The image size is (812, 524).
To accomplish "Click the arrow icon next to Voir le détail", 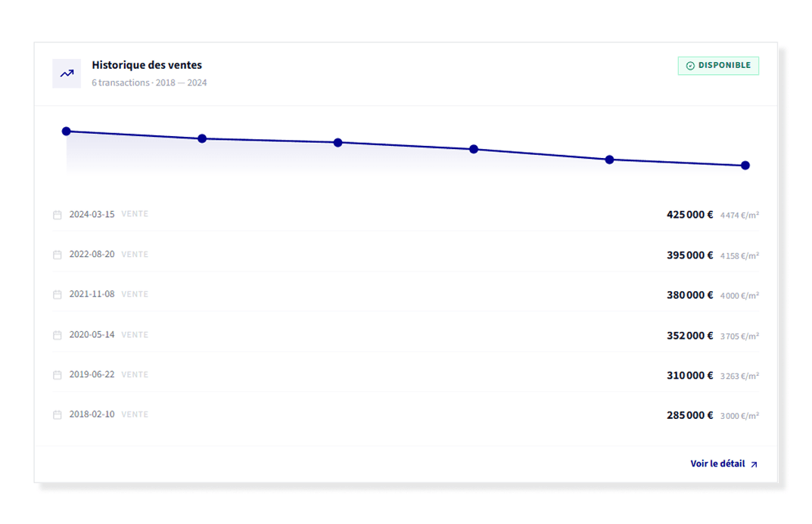I will (x=754, y=464).
